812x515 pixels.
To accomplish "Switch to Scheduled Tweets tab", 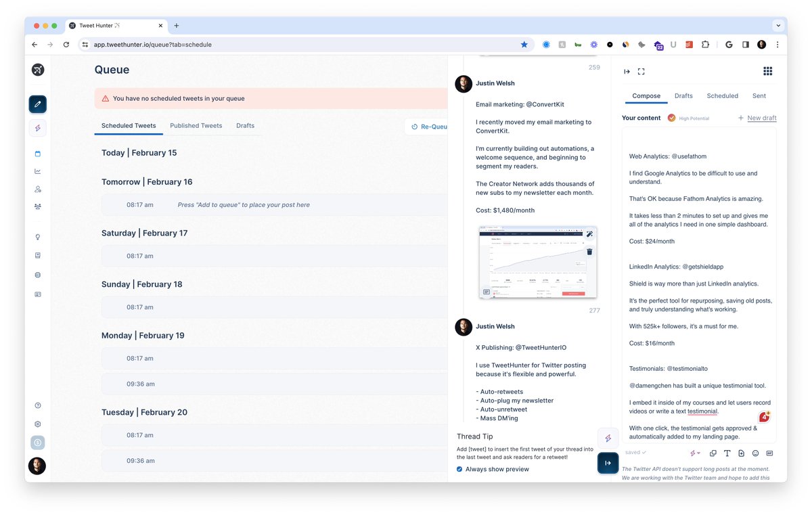I will pos(129,126).
